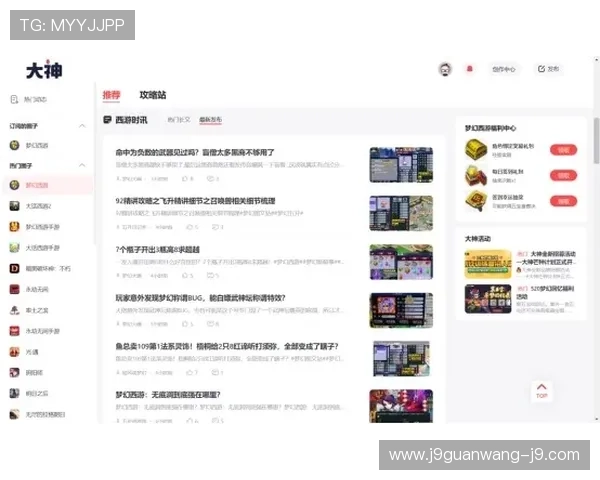The height and width of the screenshot is (480, 600).
Task: Open the 率土之滨 circle
Action: tap(29, 310)
